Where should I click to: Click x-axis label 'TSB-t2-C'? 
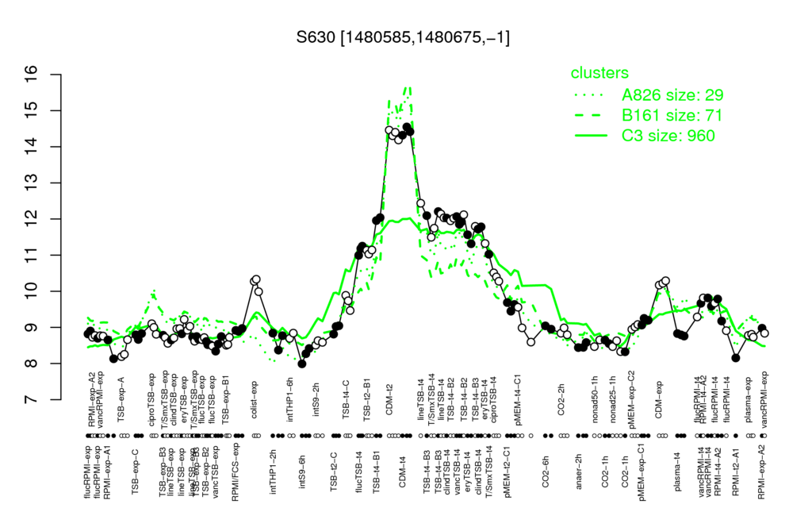pos(334,471)
